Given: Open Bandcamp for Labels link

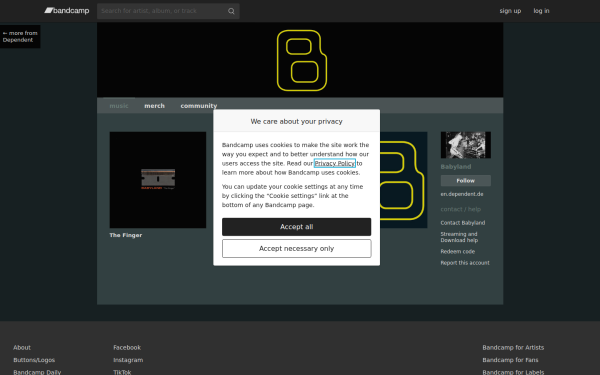Looking at the screenshot, I should (x=513, y=372).
